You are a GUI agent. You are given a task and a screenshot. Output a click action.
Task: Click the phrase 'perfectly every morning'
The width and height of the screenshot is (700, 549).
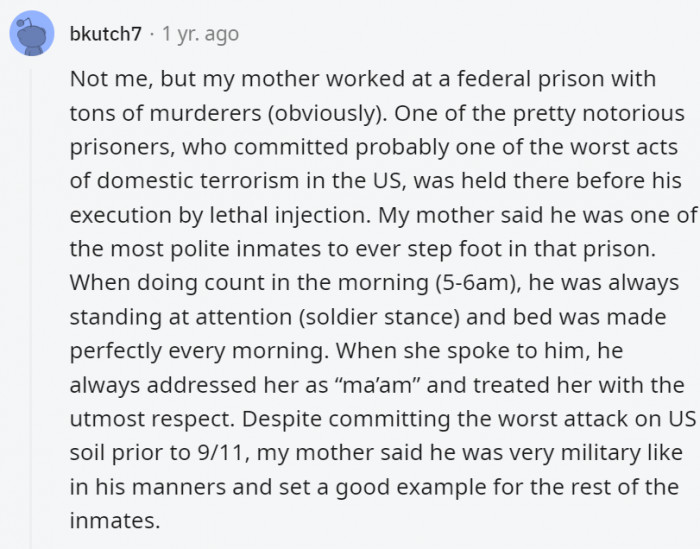click(x=199, y=351)
